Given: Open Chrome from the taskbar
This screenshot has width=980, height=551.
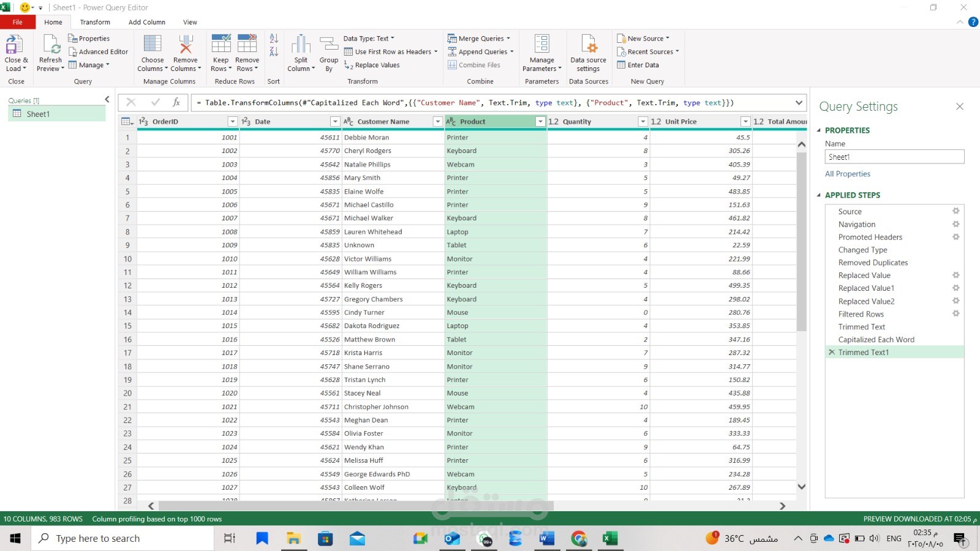Looking at the screenshot, I should point(579,538).
